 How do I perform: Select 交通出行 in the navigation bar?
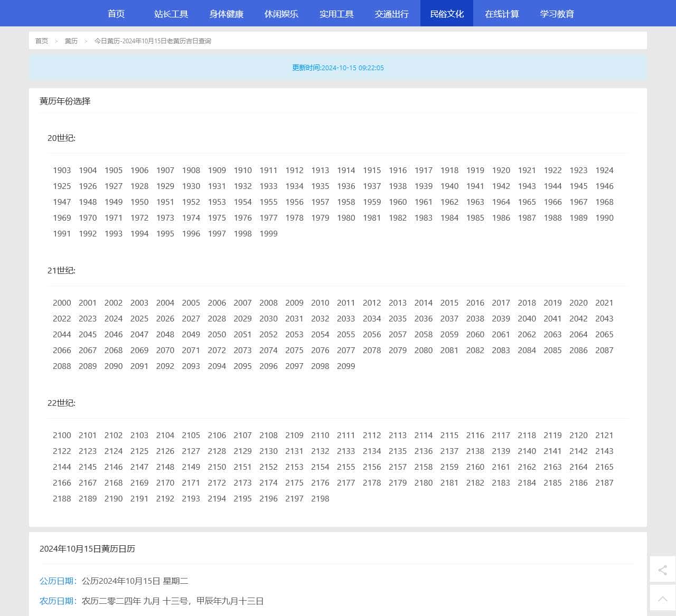[x=391, y=14]
